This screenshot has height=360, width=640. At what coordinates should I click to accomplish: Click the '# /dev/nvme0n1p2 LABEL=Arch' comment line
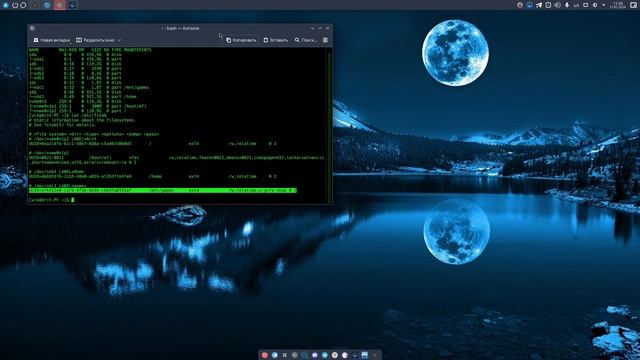63,139
